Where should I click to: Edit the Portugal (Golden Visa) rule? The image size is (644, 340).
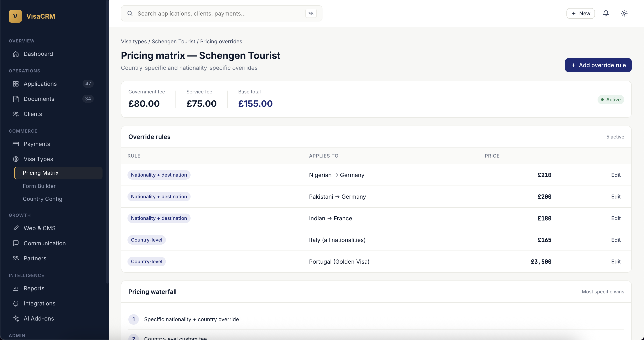coord(616,262)
